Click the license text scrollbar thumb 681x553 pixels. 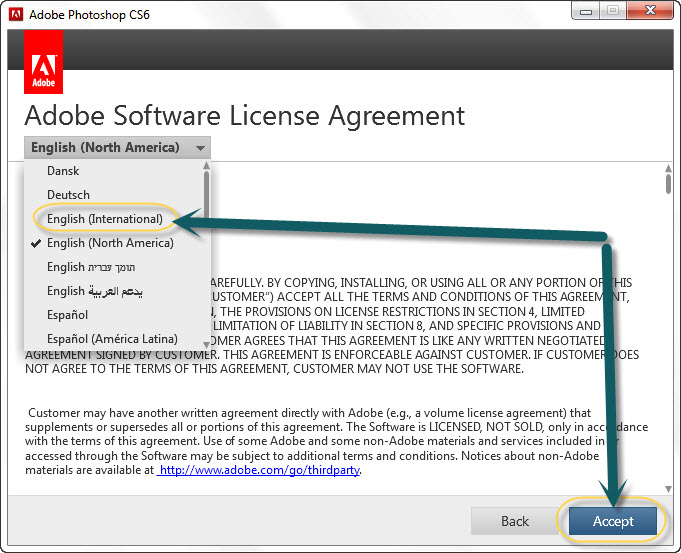(668, 184)
